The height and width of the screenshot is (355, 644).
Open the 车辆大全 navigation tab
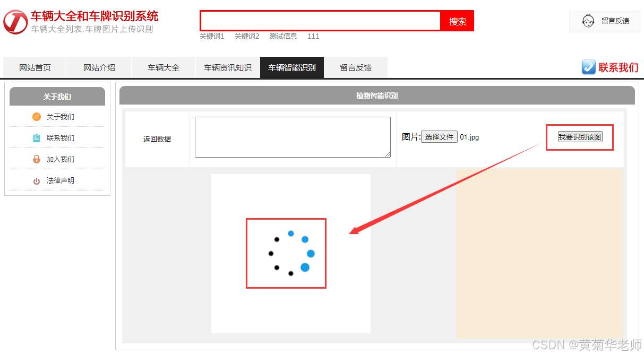(164, 67)
